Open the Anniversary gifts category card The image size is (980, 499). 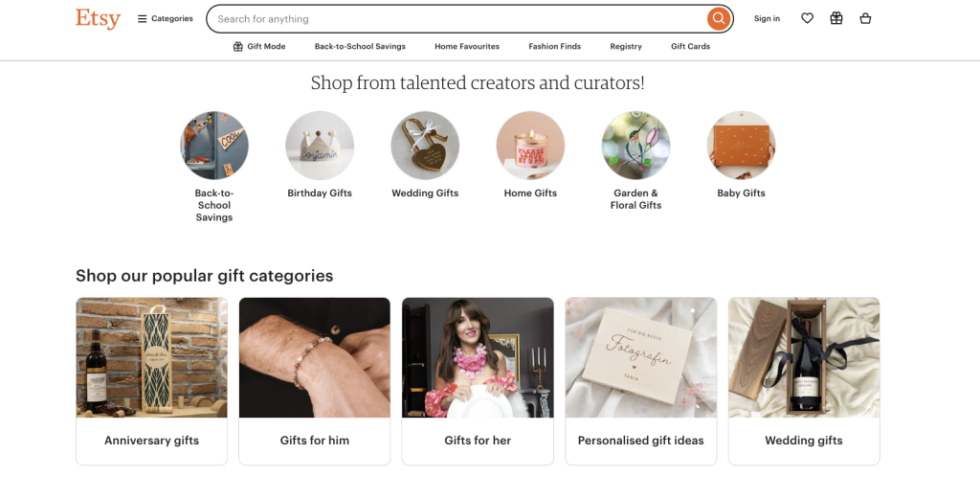click(x=151, y=380)
